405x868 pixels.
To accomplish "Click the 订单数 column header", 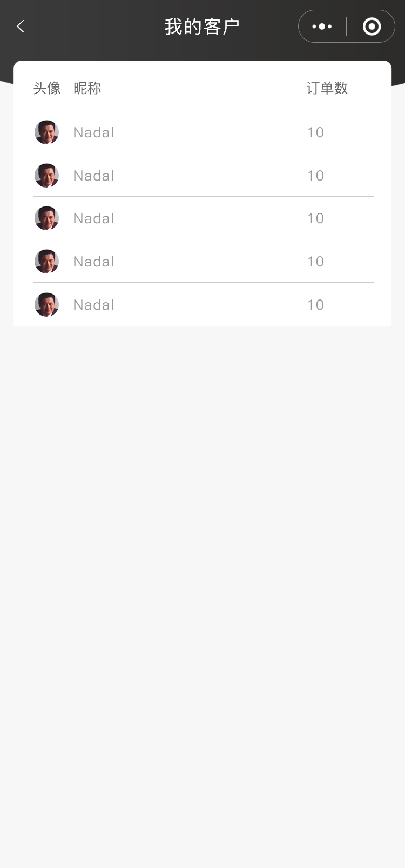I will click(327, 88).
